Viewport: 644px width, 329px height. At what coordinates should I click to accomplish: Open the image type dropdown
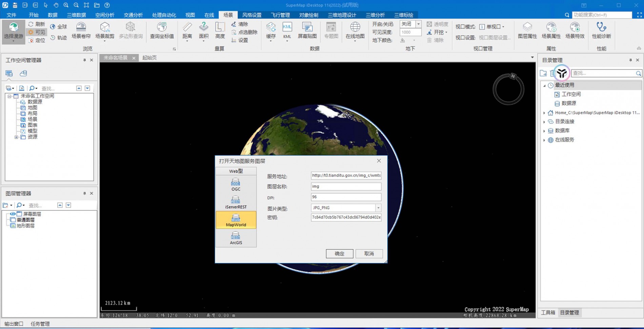point(378,208)
